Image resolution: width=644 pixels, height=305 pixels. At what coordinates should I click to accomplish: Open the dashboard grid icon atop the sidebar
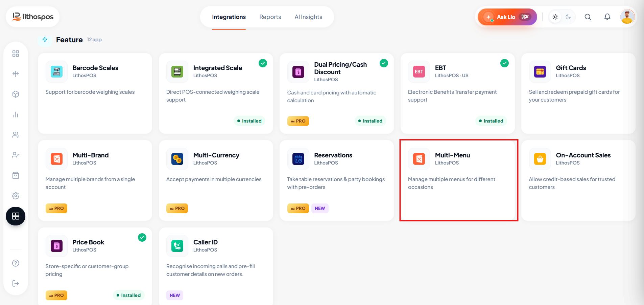(x=16, y=53)
